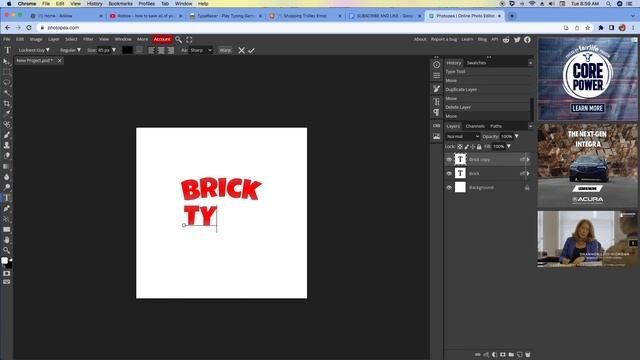Open the Sharp anti-aliasing dropdown
The height and width of the screenshot is (360, 640).
(201, 50)
